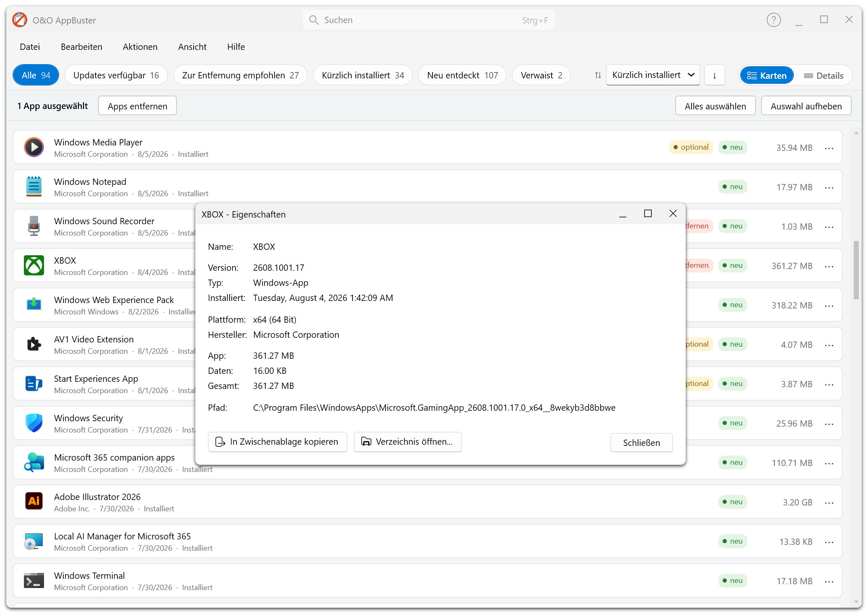Filter by Neu entdeckt

[x=462, y=75]
